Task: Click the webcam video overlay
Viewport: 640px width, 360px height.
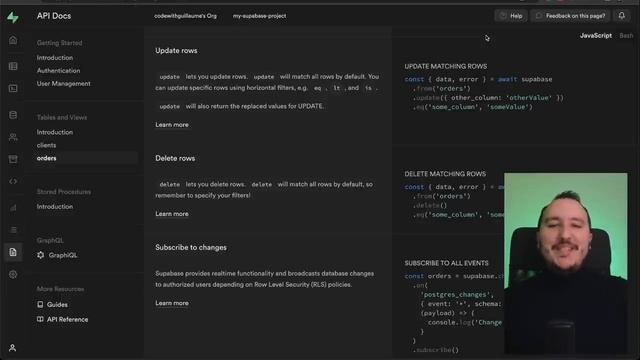Action: tap(566, 263)
